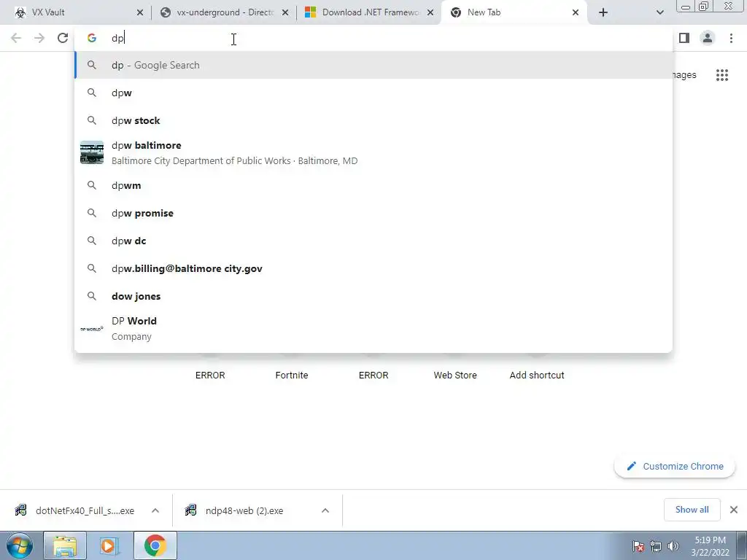Choose the 'dow jones' suggestion

[373, 296]
